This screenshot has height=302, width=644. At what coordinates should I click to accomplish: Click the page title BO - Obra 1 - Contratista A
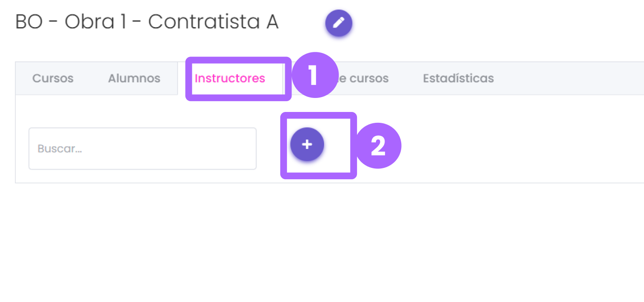147,22
